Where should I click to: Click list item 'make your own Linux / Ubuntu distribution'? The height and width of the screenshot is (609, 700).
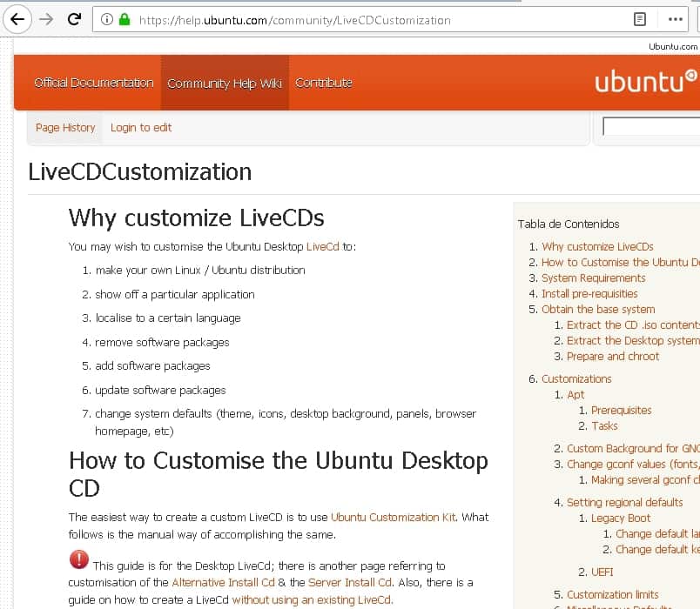[x=200, y=271]
